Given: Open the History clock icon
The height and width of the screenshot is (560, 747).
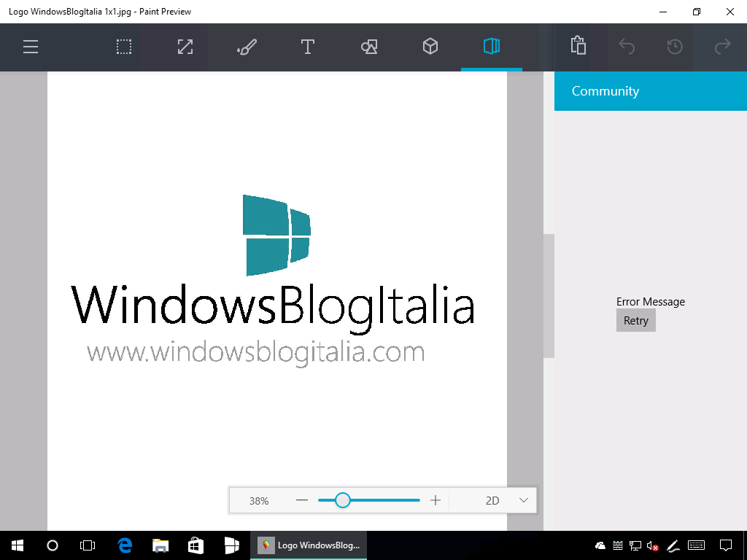Looking at the screenshot, I should 675,47.
